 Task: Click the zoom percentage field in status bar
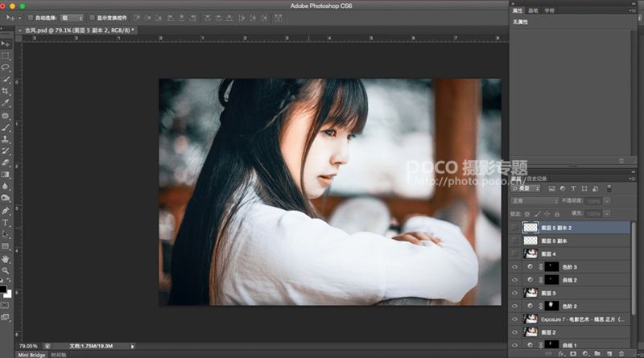pos(28,347)
